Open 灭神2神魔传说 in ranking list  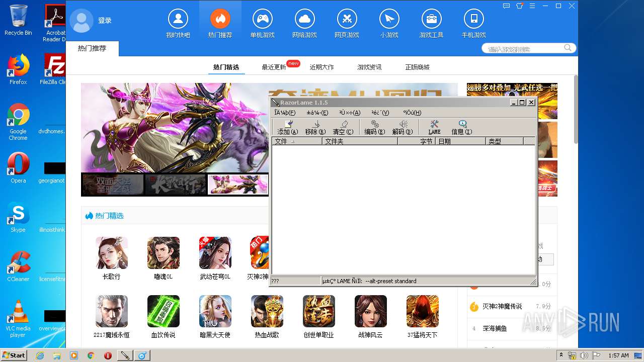pos(502,306)
